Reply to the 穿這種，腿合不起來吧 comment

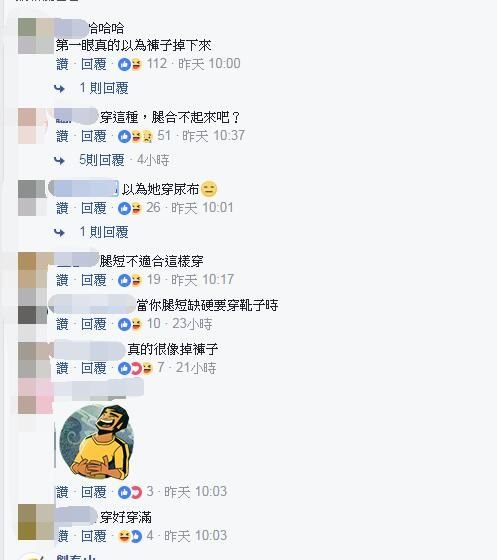(94, 136)
